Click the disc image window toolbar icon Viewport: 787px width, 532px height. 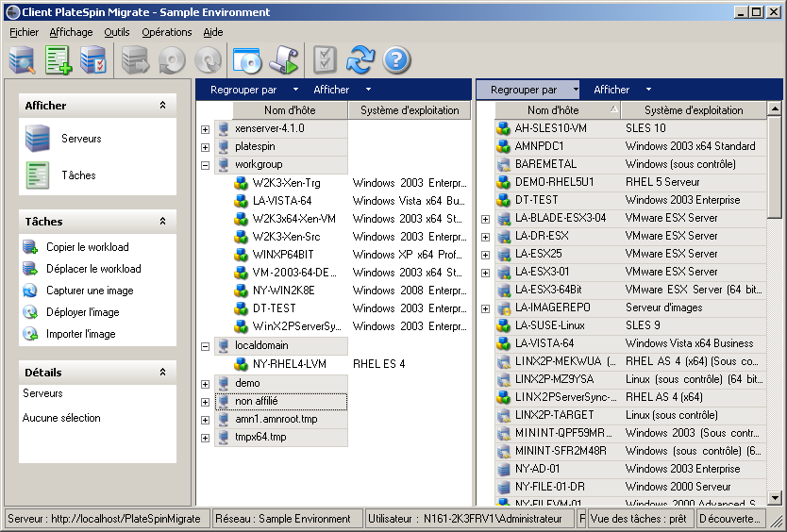[x=246, y=60]
